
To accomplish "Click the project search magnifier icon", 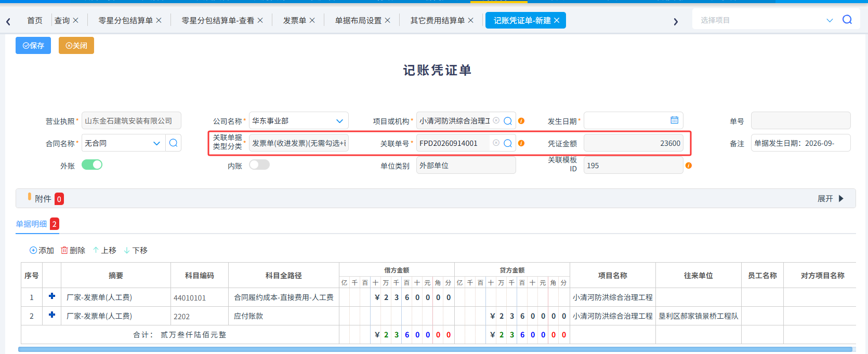I will (x=847, y=20).
